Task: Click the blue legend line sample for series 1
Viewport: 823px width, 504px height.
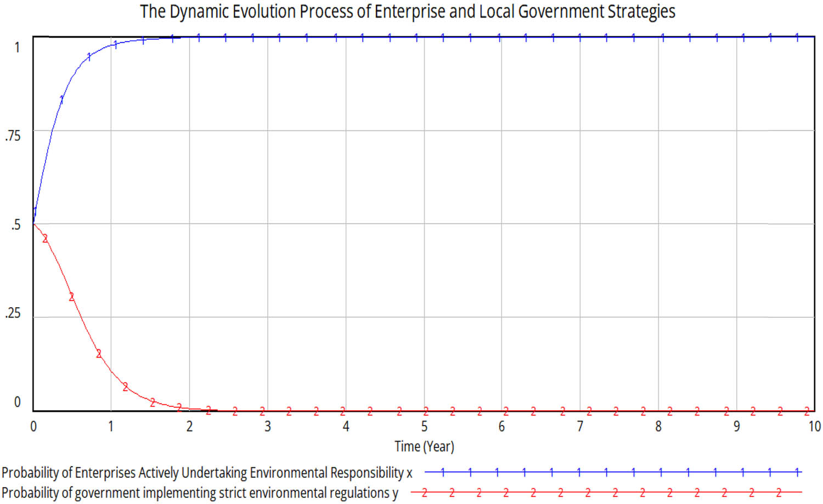Action: [613, 472]
